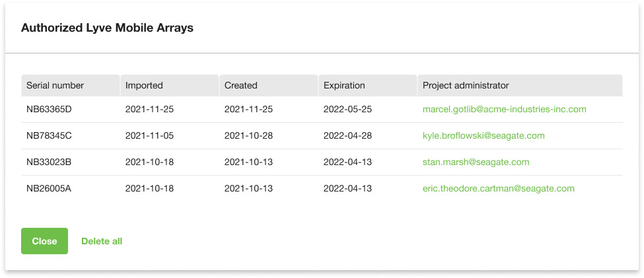Select serial number NB33023B cell
This screenshot has height=278, width=644.
[x=49, y=162]
